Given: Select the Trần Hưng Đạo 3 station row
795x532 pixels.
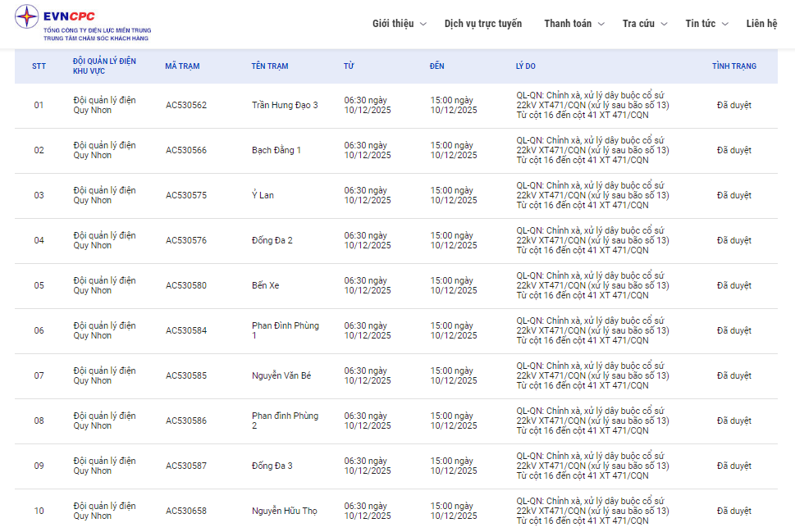Looking at the screenshot, I should [x=285, y=106].
